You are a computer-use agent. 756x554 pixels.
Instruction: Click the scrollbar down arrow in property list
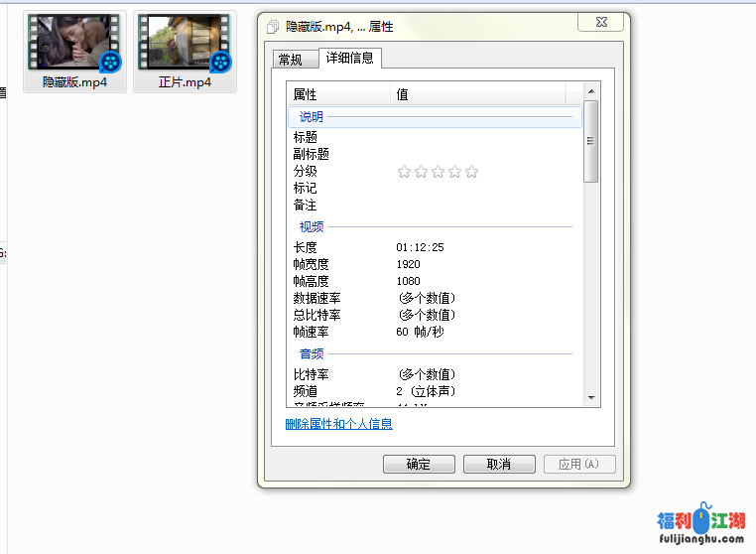click(x=591, y=397)
